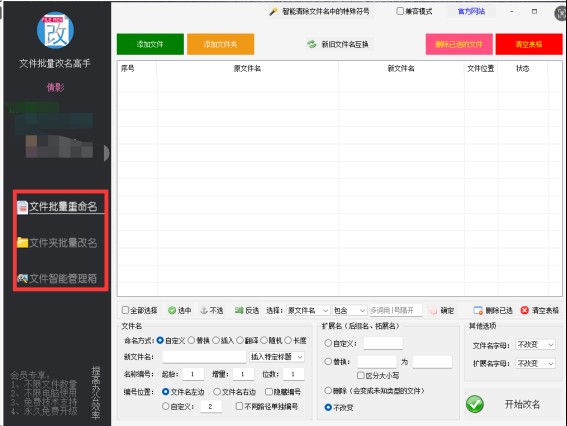Screen dimensions: 567x426
Task: Click the anchor 不选 icon
Action: point(204,310)
